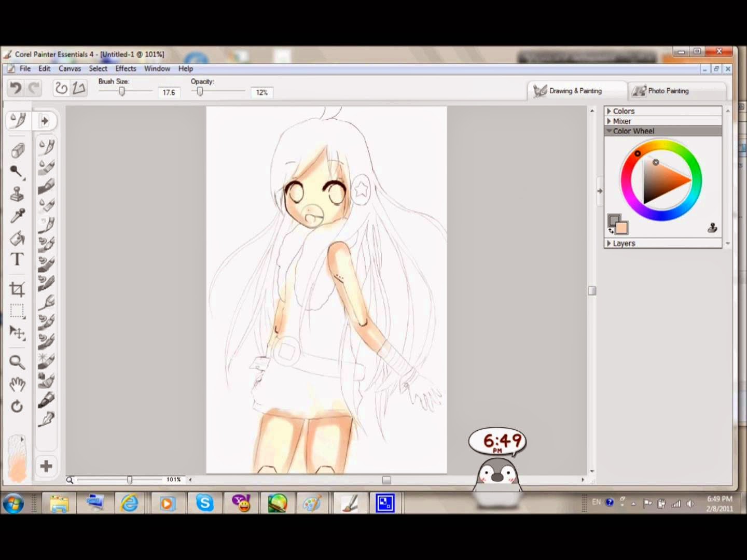The height and width of the screenshot is (560, 747).
Task: Select the Dropper tool
Action: 18,216
